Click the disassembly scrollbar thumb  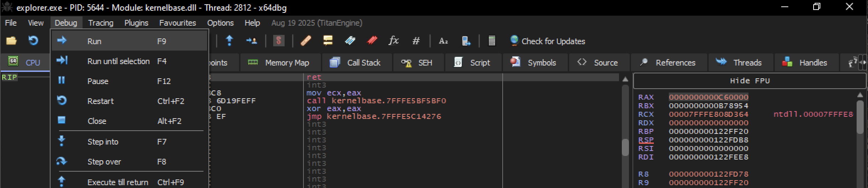click(x=625, y=147)
